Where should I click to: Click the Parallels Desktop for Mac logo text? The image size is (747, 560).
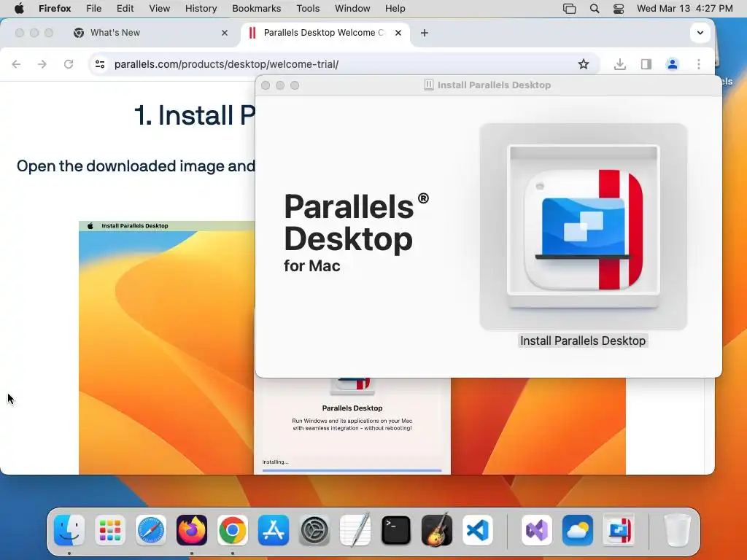coord(356,232)
